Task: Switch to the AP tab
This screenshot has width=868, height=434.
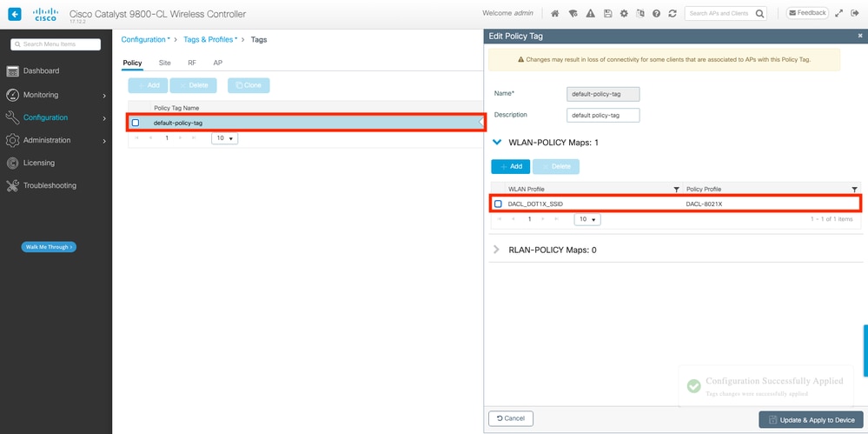Action: (218, 63)
